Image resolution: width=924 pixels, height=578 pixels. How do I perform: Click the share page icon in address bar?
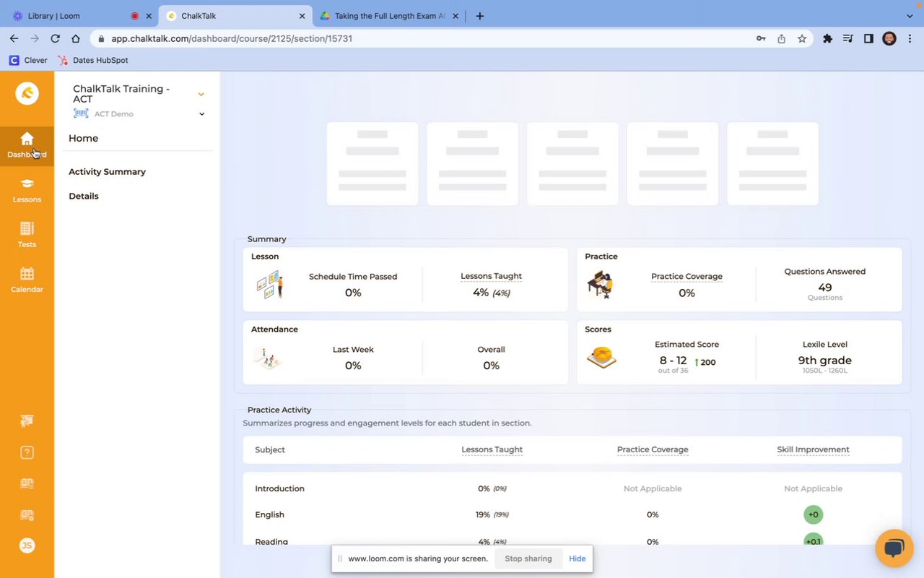pos(781,38)
